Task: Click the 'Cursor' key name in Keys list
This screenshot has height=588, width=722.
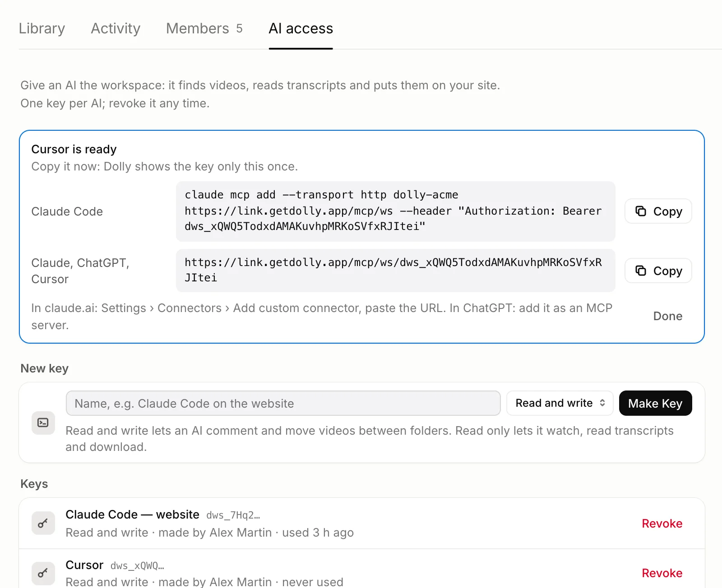Action: (x=85, y=565)
